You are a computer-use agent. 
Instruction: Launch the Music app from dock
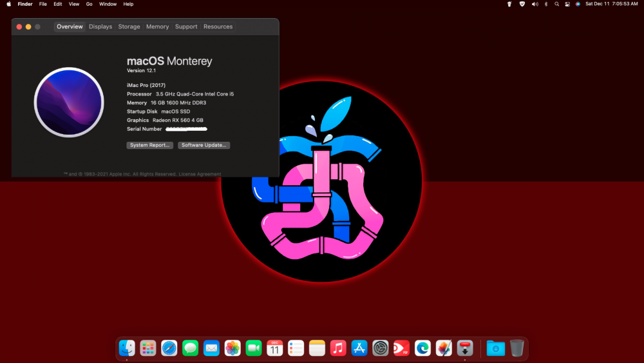click(339, 348)
